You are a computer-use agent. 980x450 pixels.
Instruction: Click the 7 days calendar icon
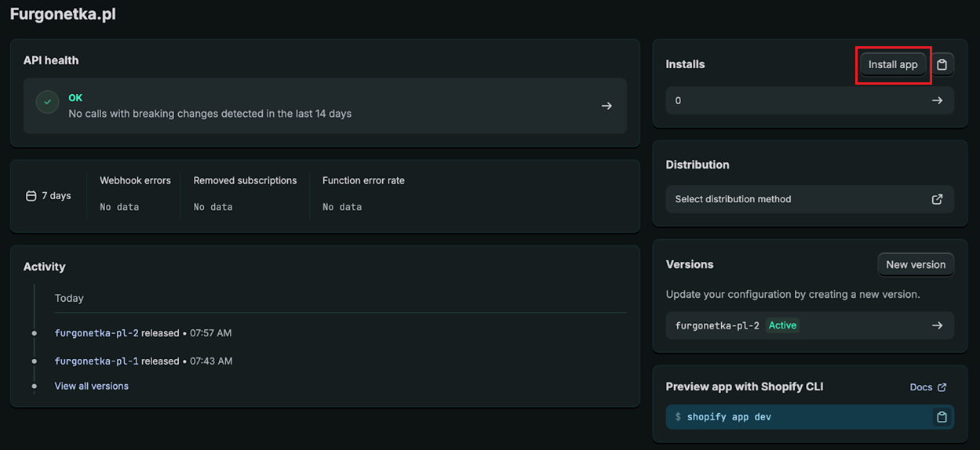pyautogui.click(x=31, y=196)
